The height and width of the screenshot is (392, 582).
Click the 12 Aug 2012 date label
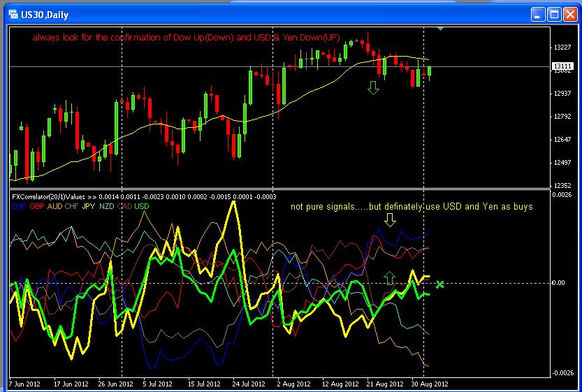pyautogui.click(x=340, y=384)
